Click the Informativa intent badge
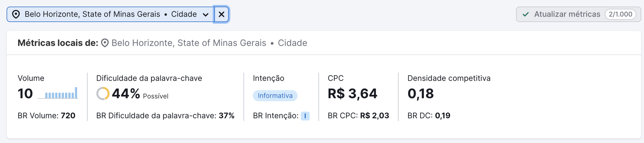 pyautogui.click(x=275, y=96)
